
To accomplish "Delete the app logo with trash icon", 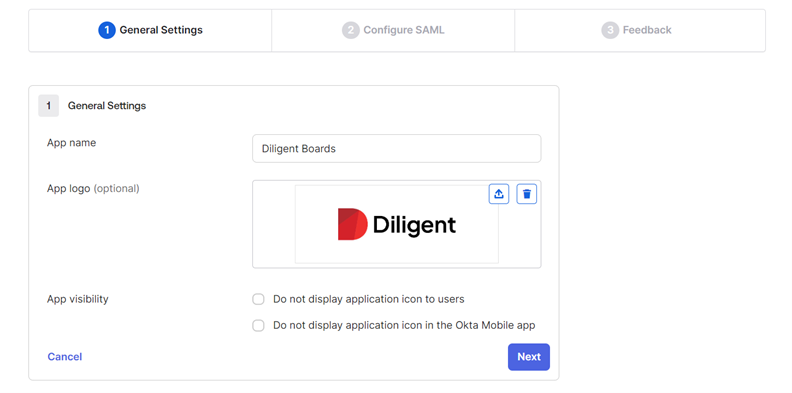I will click(526, 194).
